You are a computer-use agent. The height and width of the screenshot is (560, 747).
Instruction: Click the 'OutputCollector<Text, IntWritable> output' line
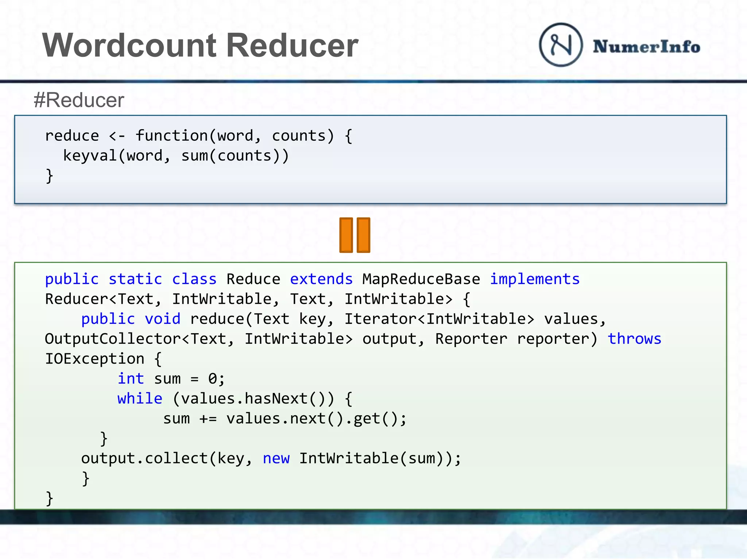tap(353, 339)
